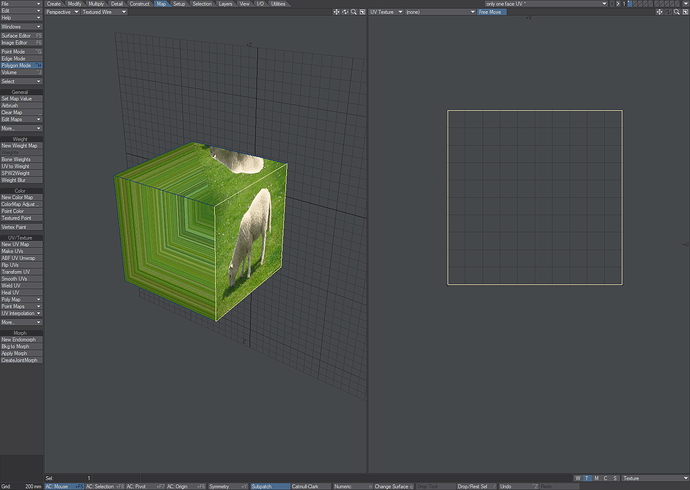Enable Action Center Mouse mode
690x490 pixels.
[x=64, y=486]
